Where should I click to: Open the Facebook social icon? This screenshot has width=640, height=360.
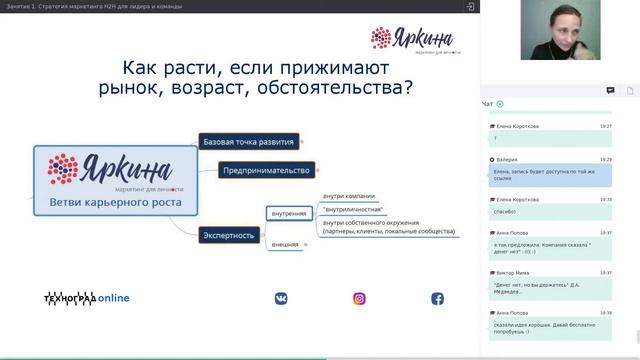pos(438,298)
